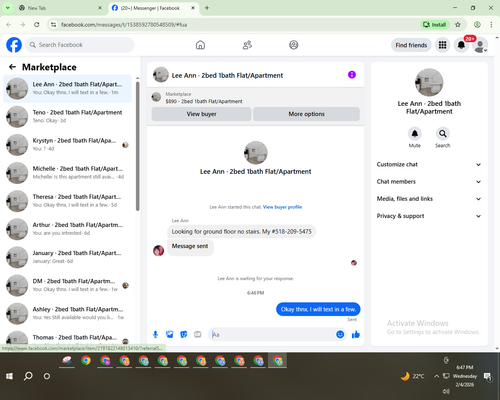Screen dimensions: 500x400
Task: Click the listing thumbnail in Marketplace banner
Action: tap(156, 97)
